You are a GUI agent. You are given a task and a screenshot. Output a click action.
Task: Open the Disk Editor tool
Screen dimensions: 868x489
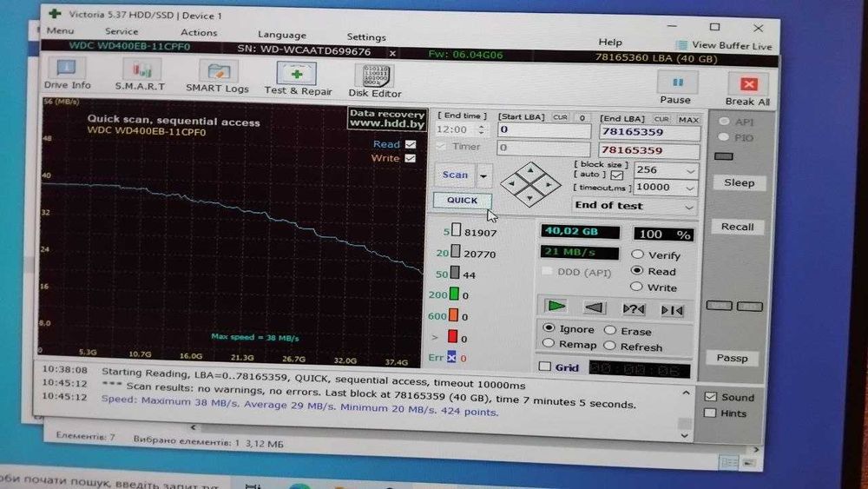[x=376, y=76]
